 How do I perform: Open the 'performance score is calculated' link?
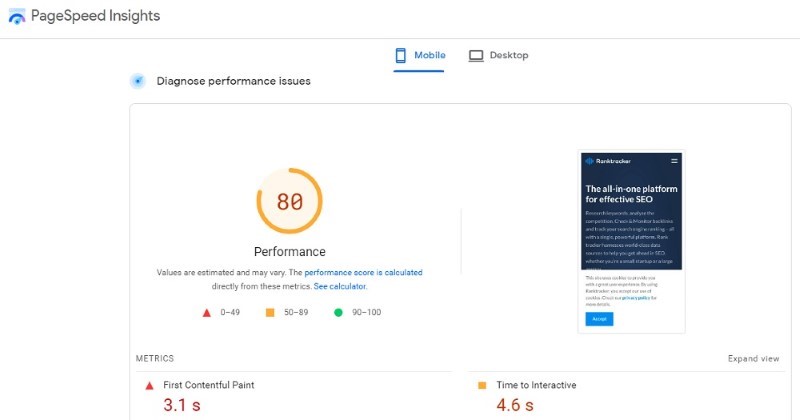tap(363, 273)
